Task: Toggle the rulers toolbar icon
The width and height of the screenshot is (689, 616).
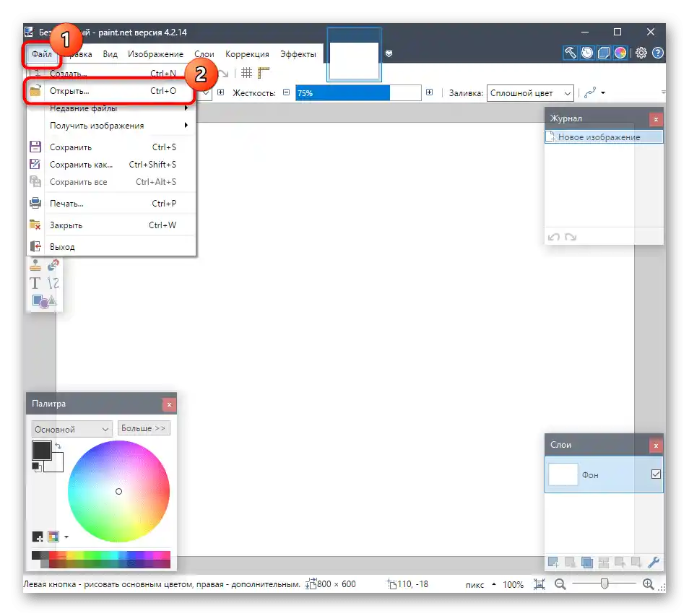Action: click(264, 73)
